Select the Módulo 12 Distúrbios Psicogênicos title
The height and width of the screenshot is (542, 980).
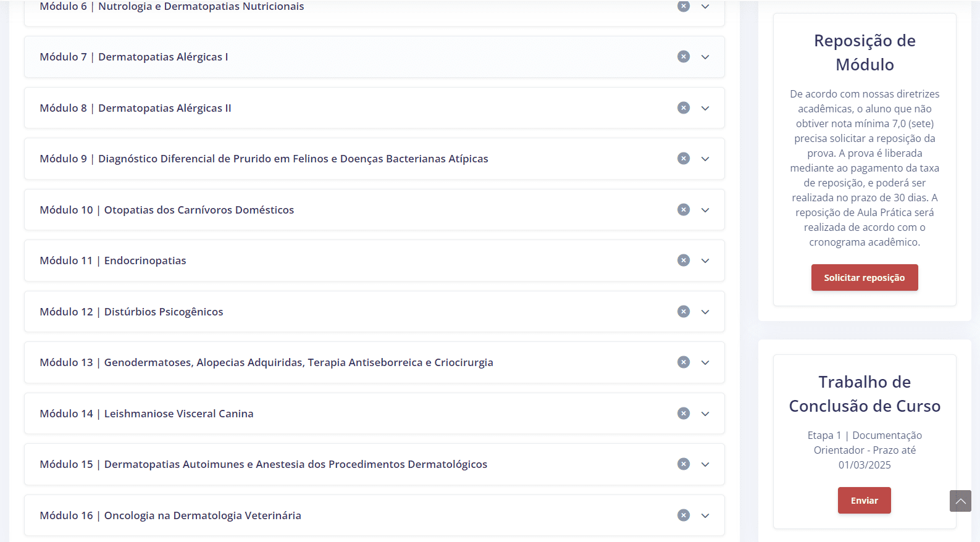click(x=132, y=312)
